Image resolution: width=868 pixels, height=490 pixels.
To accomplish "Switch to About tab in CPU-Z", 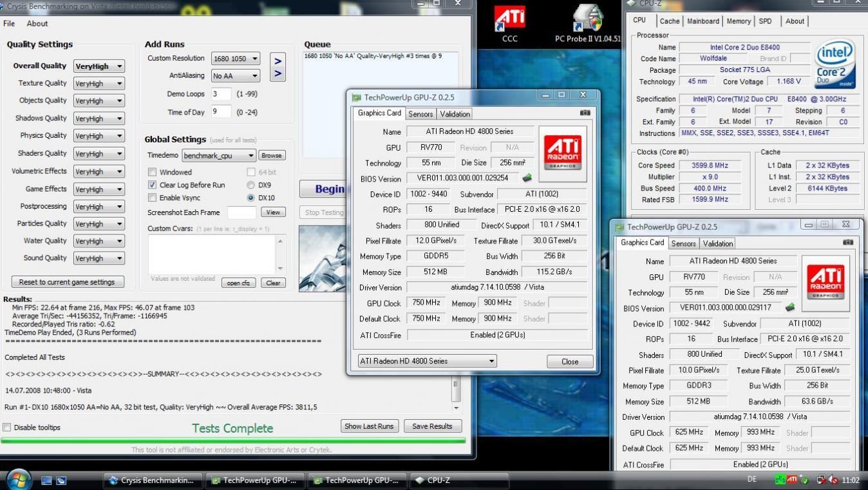I will [795, 21].
